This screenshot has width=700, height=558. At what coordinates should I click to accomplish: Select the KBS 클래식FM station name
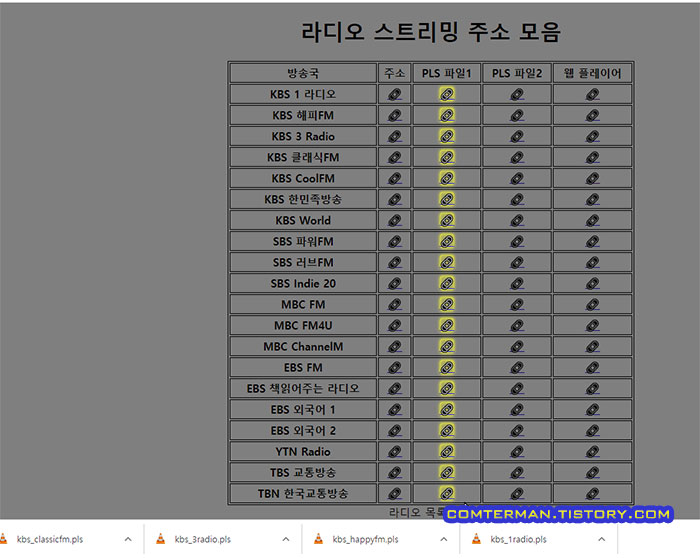303,158
